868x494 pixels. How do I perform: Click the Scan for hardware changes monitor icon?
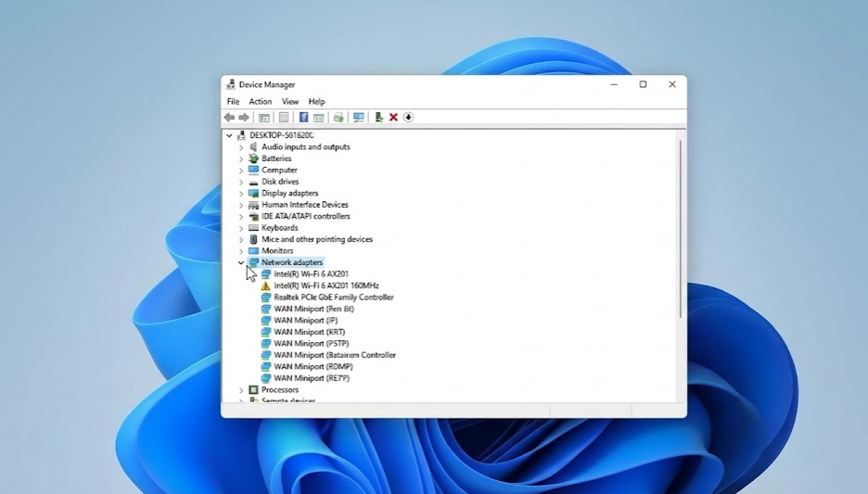tap(358, 118)
